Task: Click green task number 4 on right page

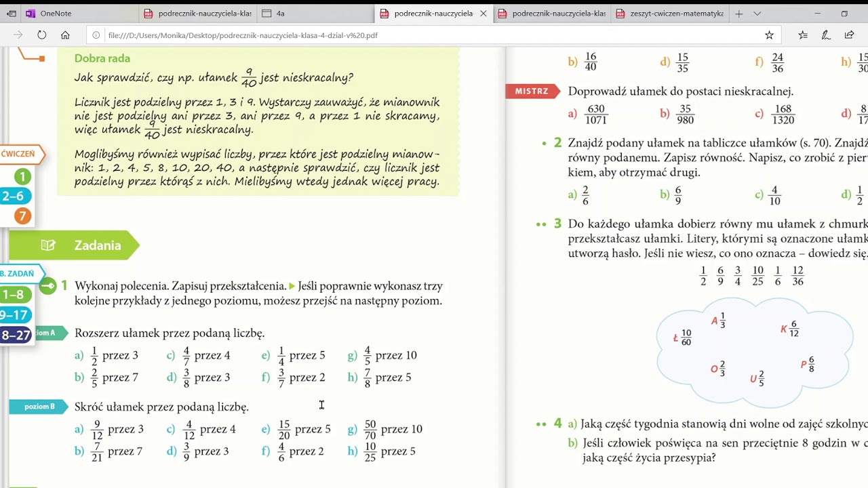Action: [x=557, y=424]
